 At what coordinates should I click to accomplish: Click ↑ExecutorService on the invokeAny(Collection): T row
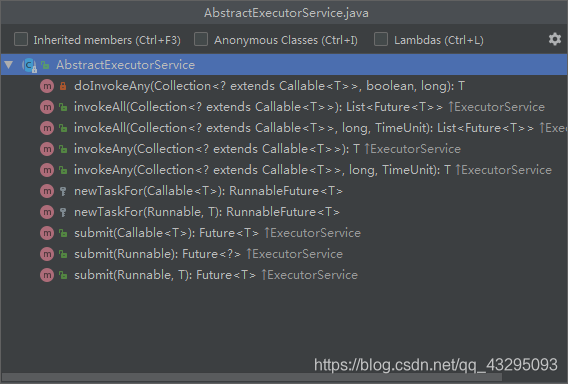413,149
